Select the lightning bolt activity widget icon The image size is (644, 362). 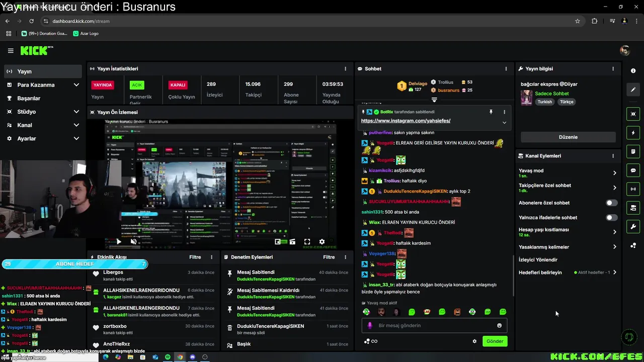click(633, 133)
